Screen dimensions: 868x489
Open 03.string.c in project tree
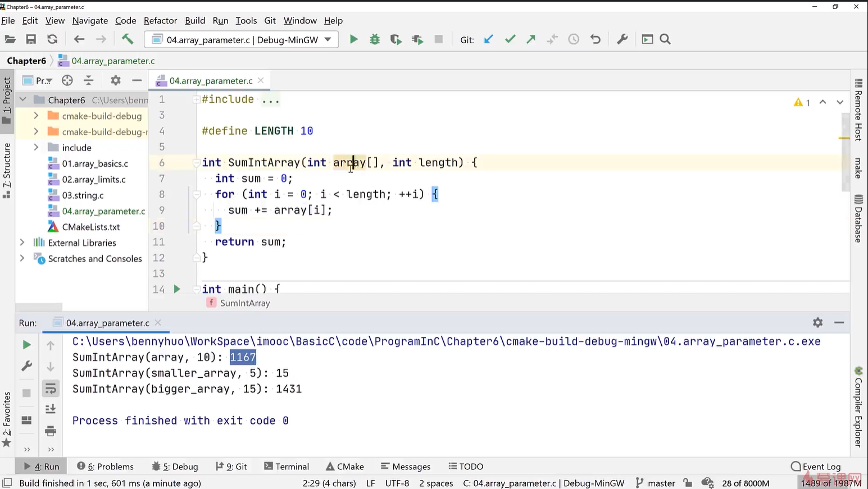click(x=83, y=195)
